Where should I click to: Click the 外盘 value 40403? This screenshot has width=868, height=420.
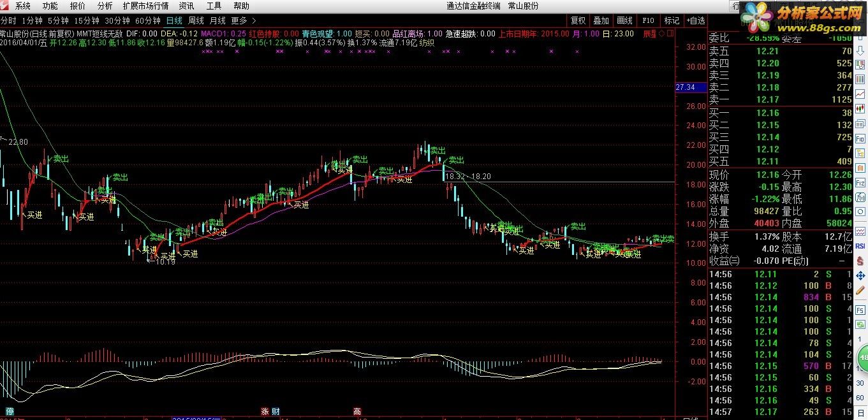767,223
